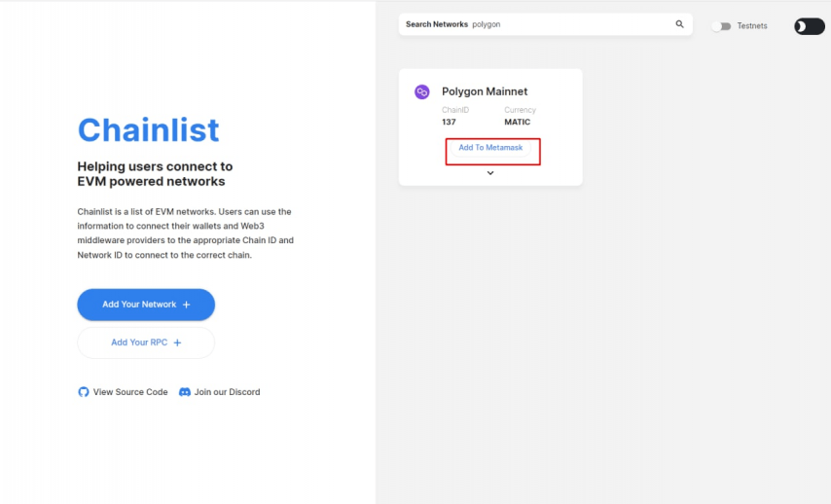Image resolution: width=831 pixels, height=504 pixels.
Task: Click the Add Your RPC button
Action: (x=146, y=342)
